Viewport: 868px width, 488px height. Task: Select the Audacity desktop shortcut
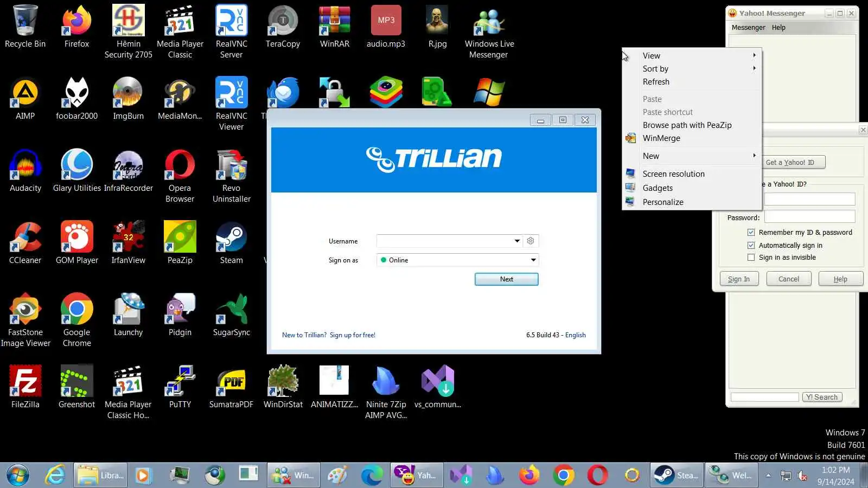[25, 171]
